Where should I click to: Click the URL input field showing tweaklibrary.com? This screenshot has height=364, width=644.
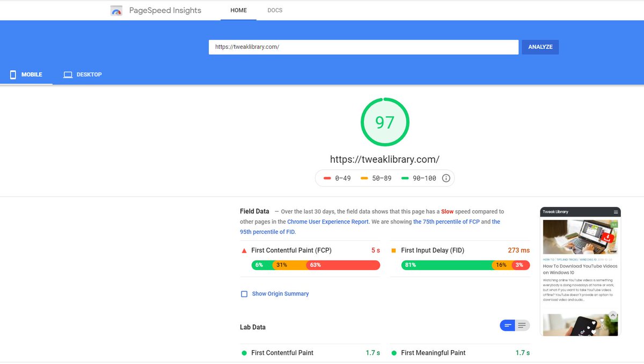click(x=363, y=47)
